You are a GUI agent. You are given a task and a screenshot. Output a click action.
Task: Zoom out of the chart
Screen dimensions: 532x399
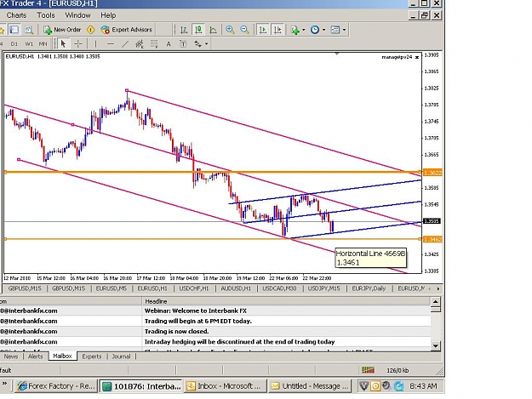coord(244,30)
